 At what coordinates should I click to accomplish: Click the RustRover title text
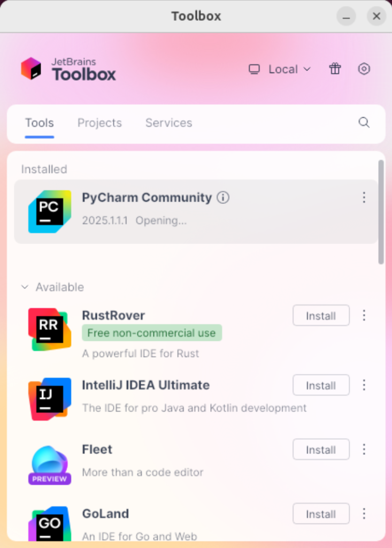(x=113, y=315)
